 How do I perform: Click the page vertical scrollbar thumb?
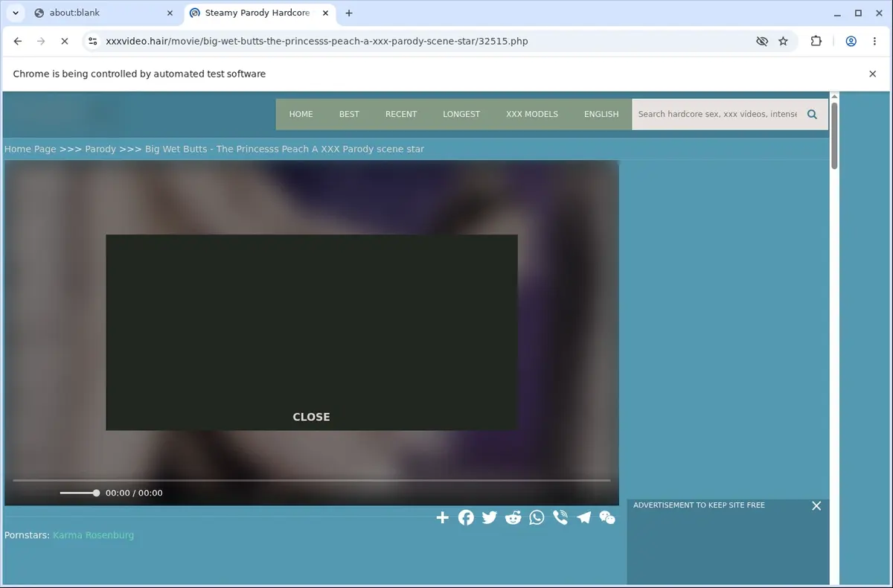point(834,135)
